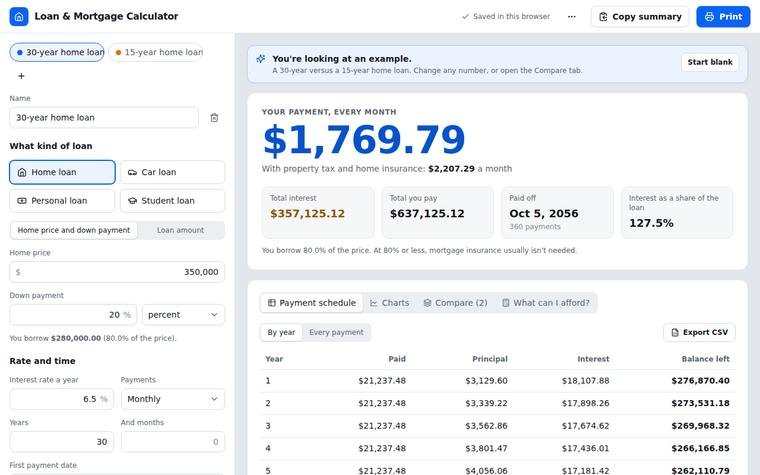Click year 4 balance $266,166.85
Screen dimensions: 760x475
(x=700, y=448)
